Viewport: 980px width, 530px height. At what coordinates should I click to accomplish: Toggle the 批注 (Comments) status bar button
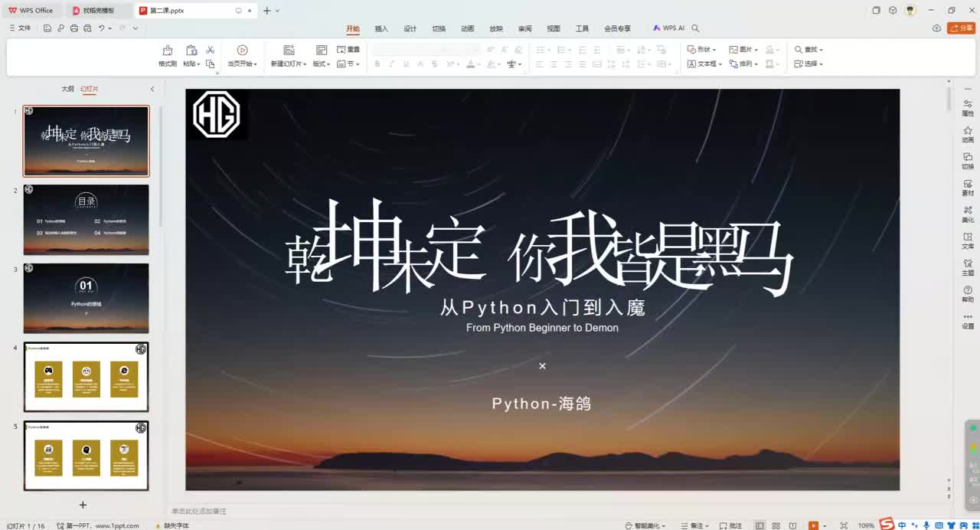730,525
